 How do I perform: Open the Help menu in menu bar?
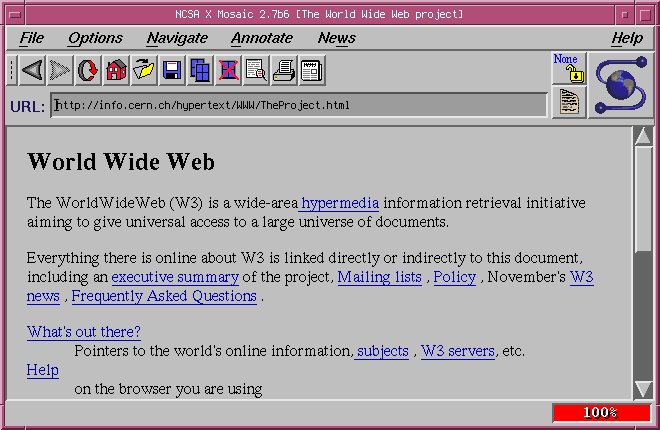(627, 38)
